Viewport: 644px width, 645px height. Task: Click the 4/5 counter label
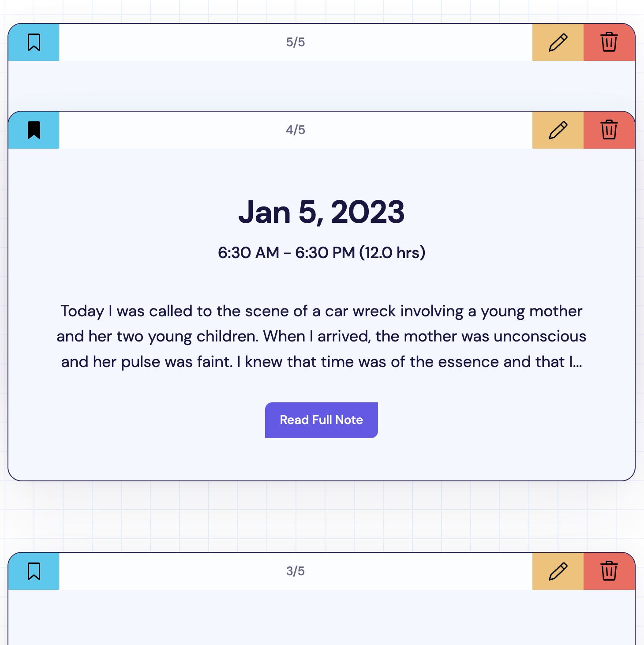pyautogui.click(x=295, y=130)
